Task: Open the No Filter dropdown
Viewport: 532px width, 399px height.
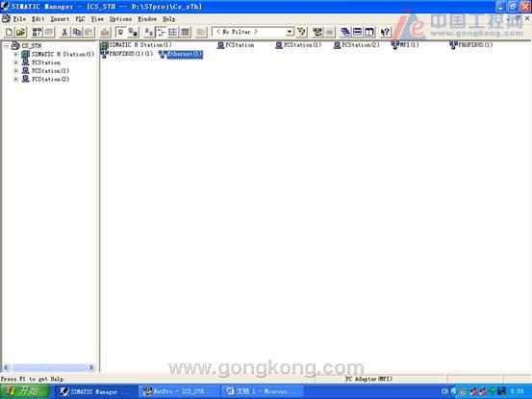Action: [x=290, y=32]
